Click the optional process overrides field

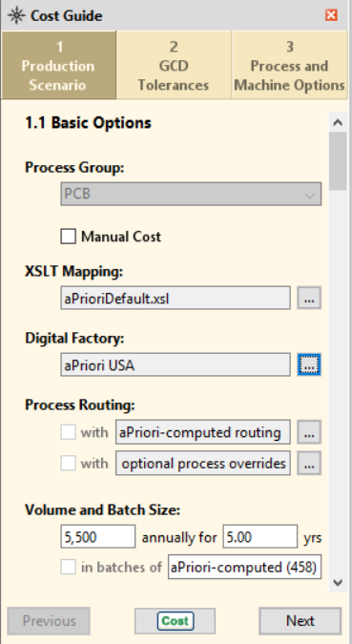coord(203,464)
